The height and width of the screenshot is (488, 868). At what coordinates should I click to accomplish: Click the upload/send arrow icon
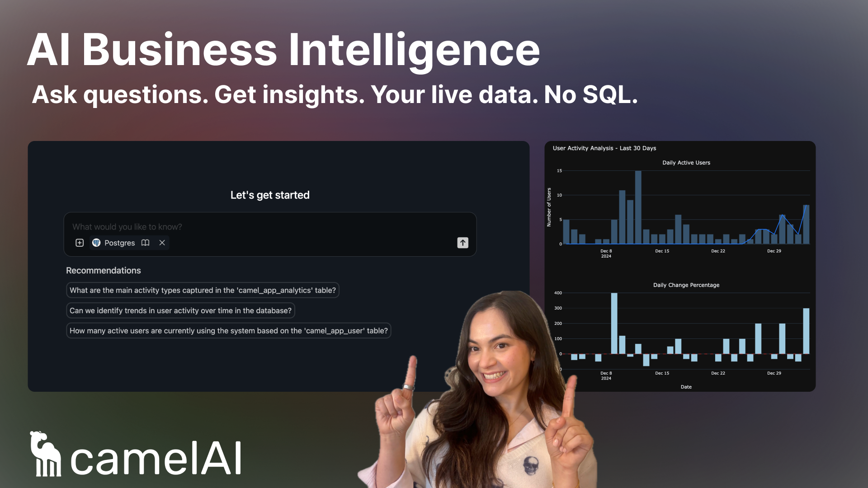[462, 243]
